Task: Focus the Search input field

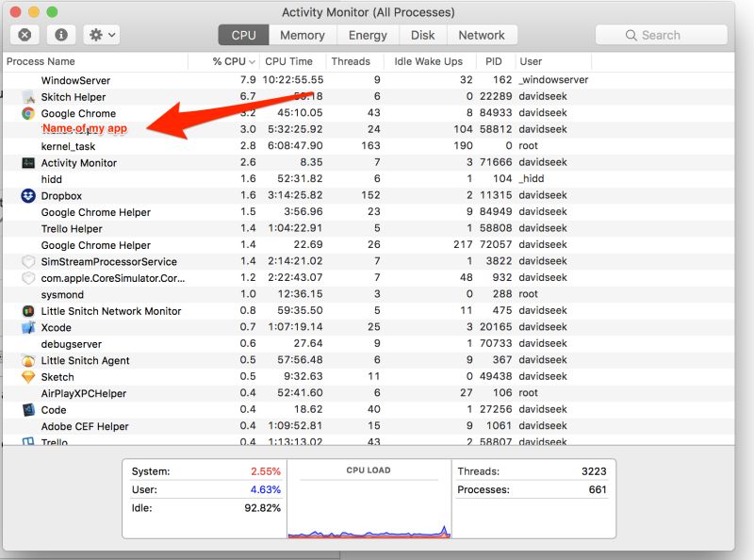Action: click(x=662, y=35)
